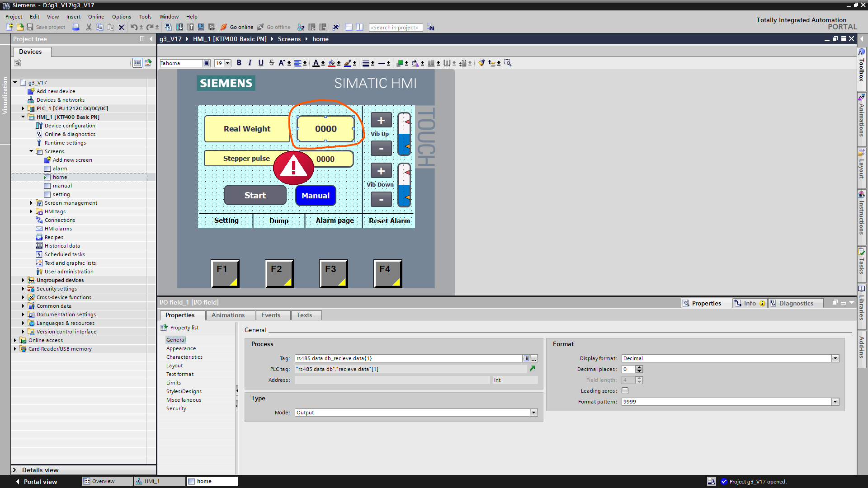Click Portal view link
Screen dimensions: 868x488
pos(37,482)
